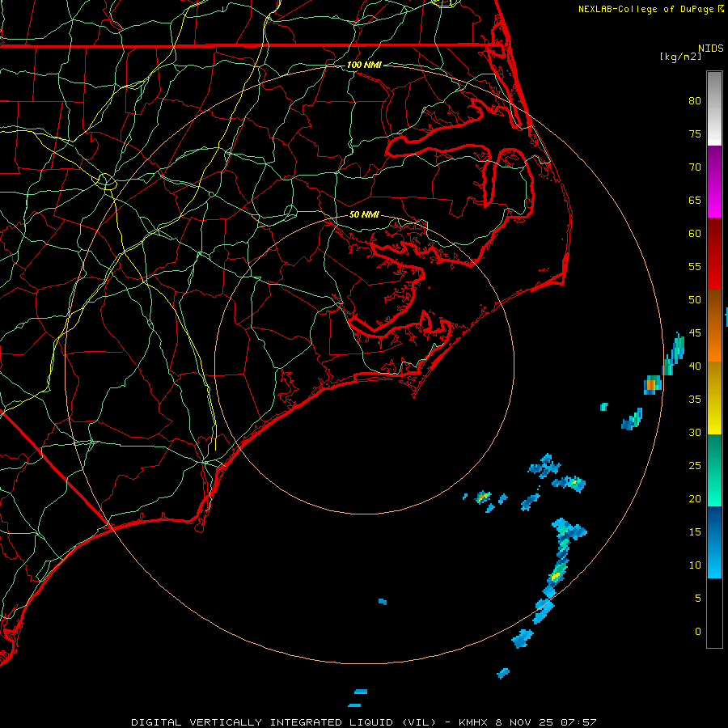Screen dimensions: 728x728
Task: Click the red segment of the colorbar
Action: coord(714,254)
